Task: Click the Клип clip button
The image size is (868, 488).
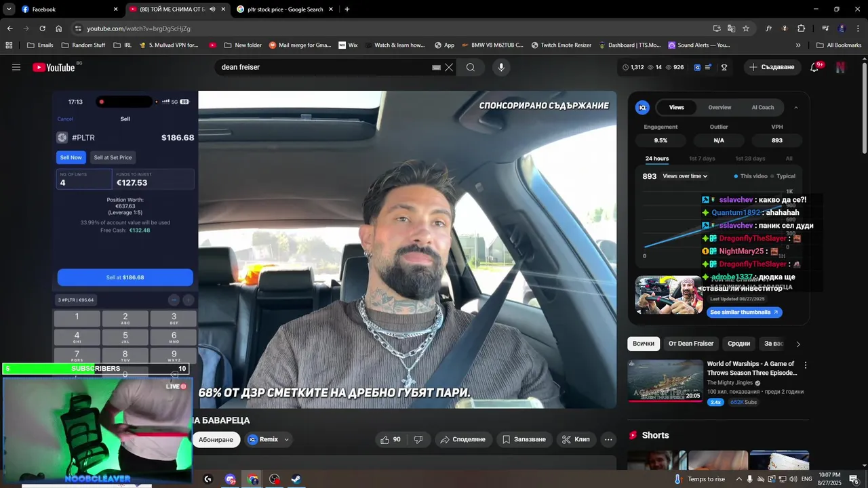Action: pos(576,439)
